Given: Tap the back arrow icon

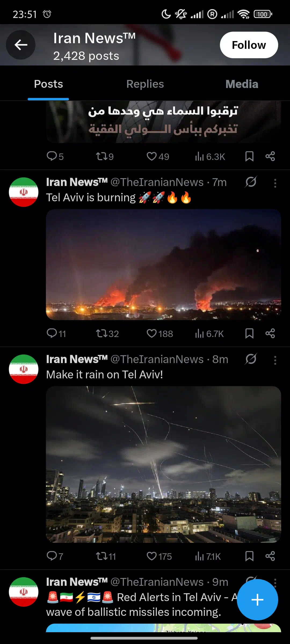Looking at the screenshot, I should tap(21, 45).
